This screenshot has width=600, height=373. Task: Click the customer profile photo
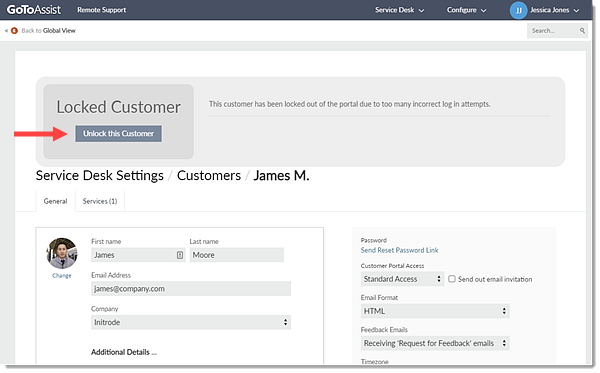(x=62, y=253)
